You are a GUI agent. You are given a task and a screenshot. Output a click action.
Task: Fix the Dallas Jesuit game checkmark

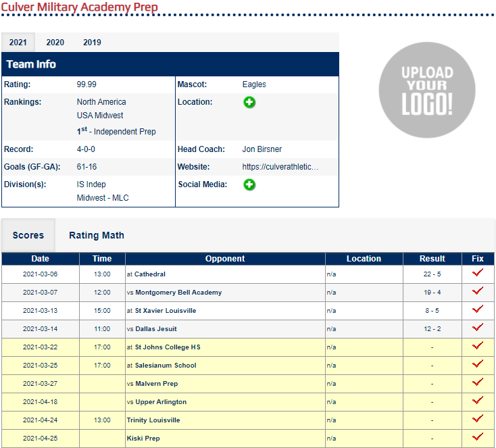478,327
